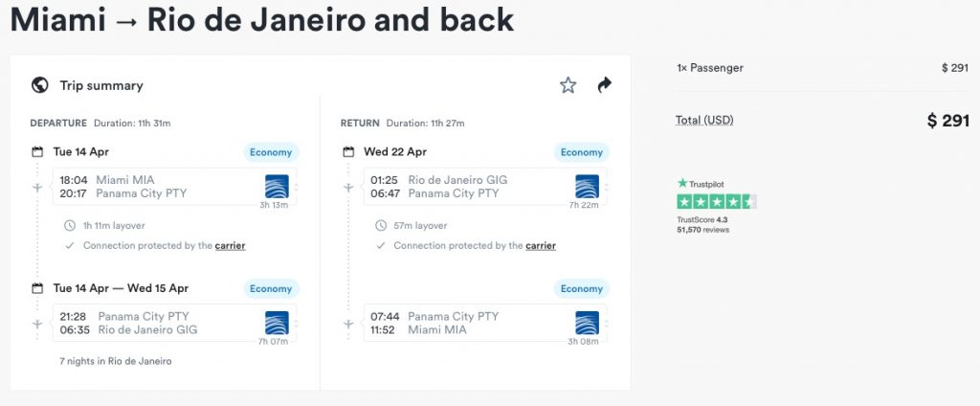The image size is (980, 406).
Task: Click the globe icon beside Trip summary
Action: (40, 85)
